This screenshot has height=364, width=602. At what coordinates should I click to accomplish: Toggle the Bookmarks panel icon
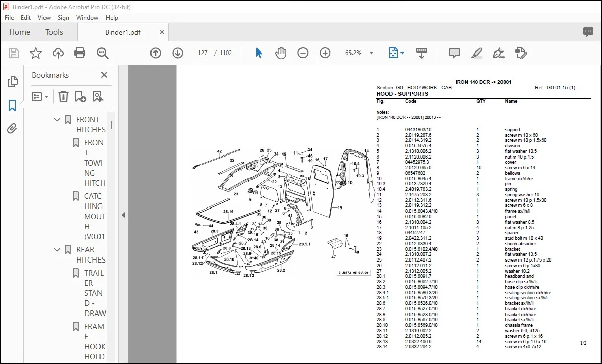12,105
